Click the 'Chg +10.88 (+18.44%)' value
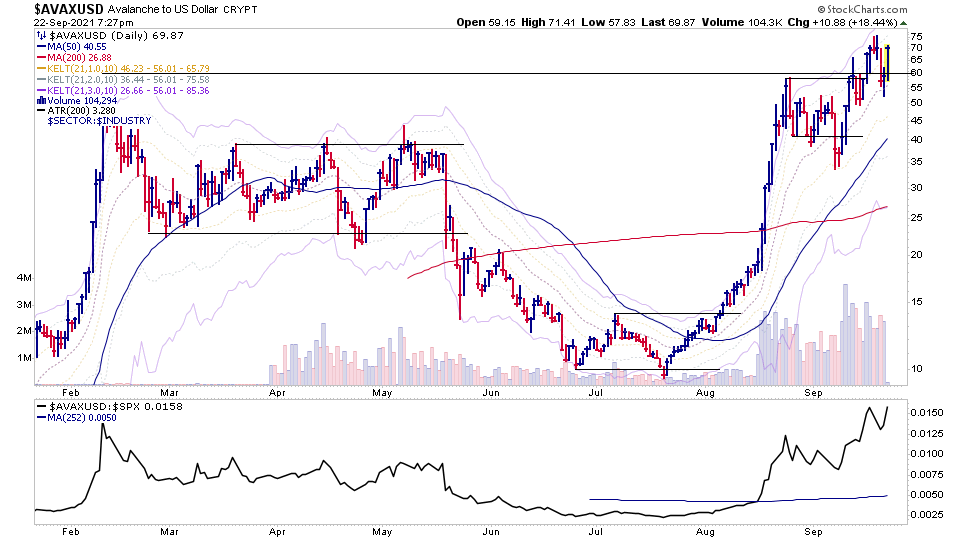 click(x=842, y=22)
